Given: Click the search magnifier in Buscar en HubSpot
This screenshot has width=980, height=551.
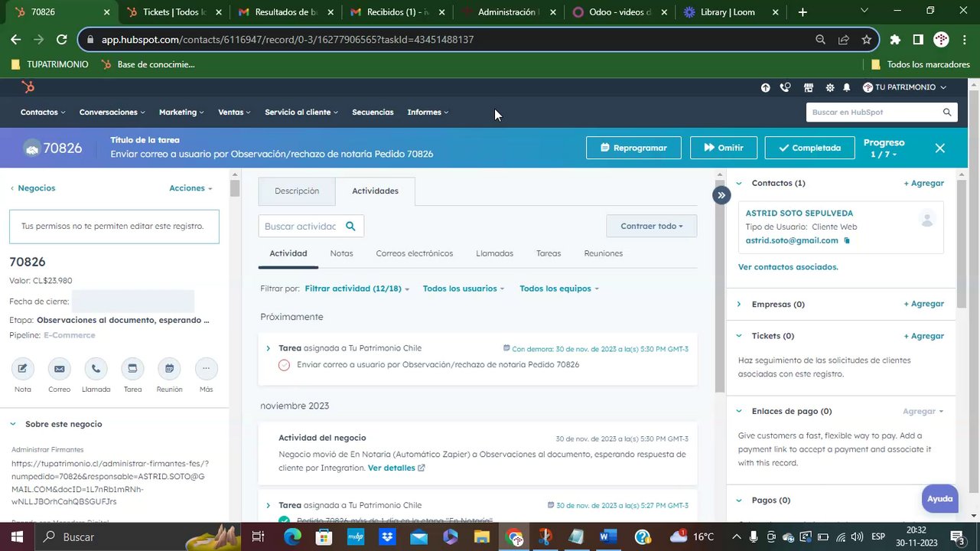Looking at the screenshot, I should pyautogui.click(x=946, y=112).
